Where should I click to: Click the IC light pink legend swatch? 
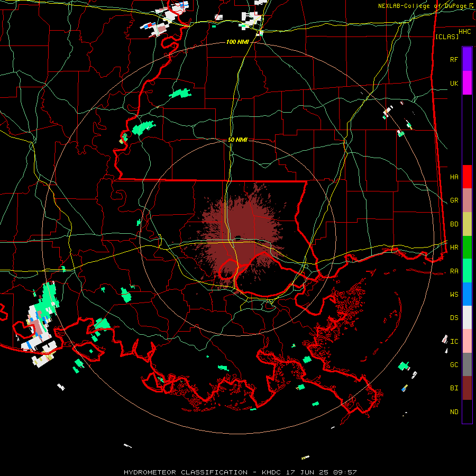point(467,341)
